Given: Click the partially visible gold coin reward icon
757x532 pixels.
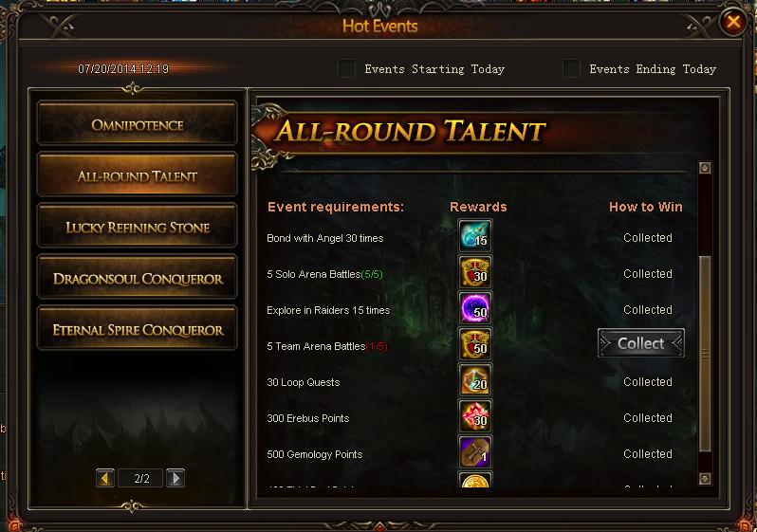Looking at the screenshot, I should tap(475, 480).
